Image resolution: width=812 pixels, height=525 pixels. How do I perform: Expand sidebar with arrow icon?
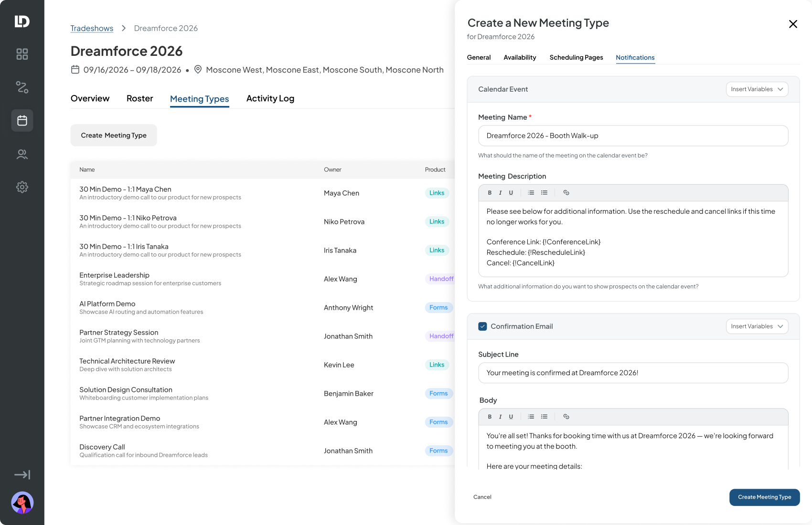pyautogui.click(x=22, y=474)
